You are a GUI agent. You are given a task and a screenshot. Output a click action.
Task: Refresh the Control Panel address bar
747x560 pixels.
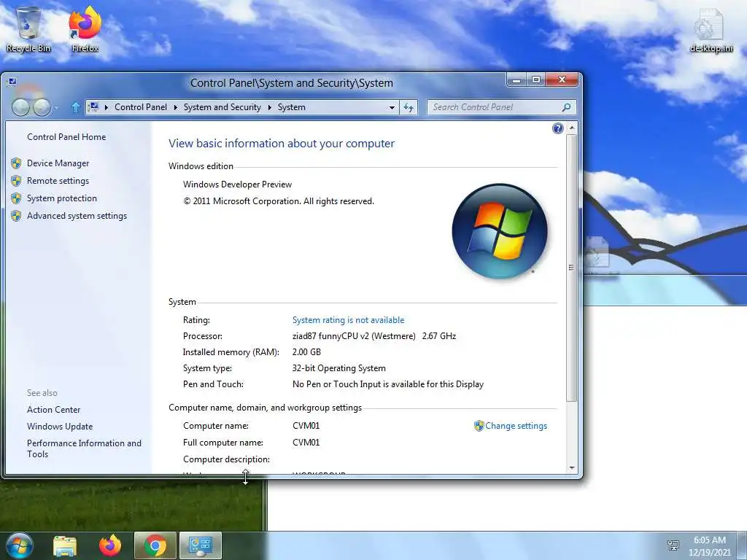[x=409, y=108]
